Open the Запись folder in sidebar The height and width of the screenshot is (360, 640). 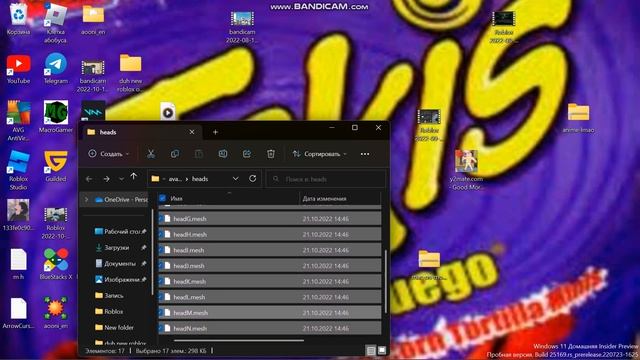click(109, 296)
